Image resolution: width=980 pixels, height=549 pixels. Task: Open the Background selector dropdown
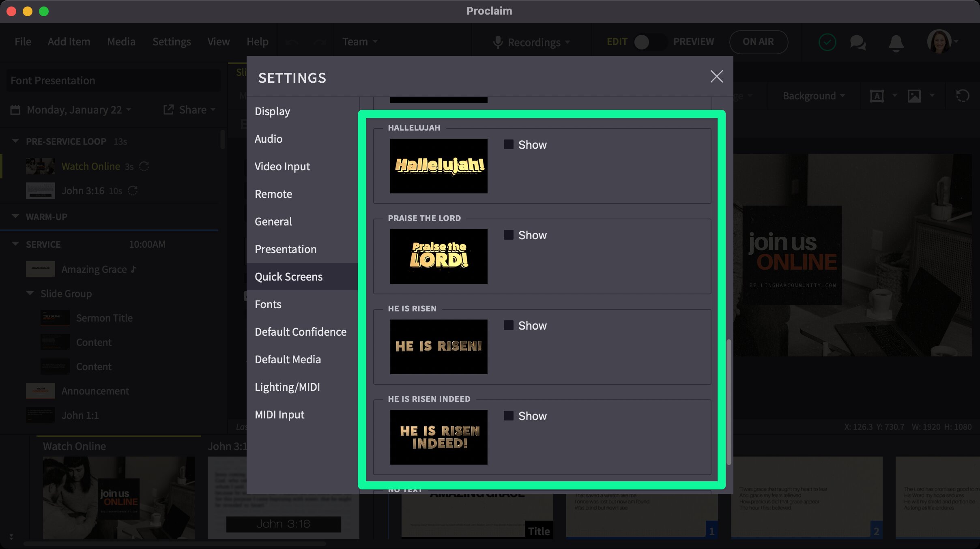(x=811, y=96)
